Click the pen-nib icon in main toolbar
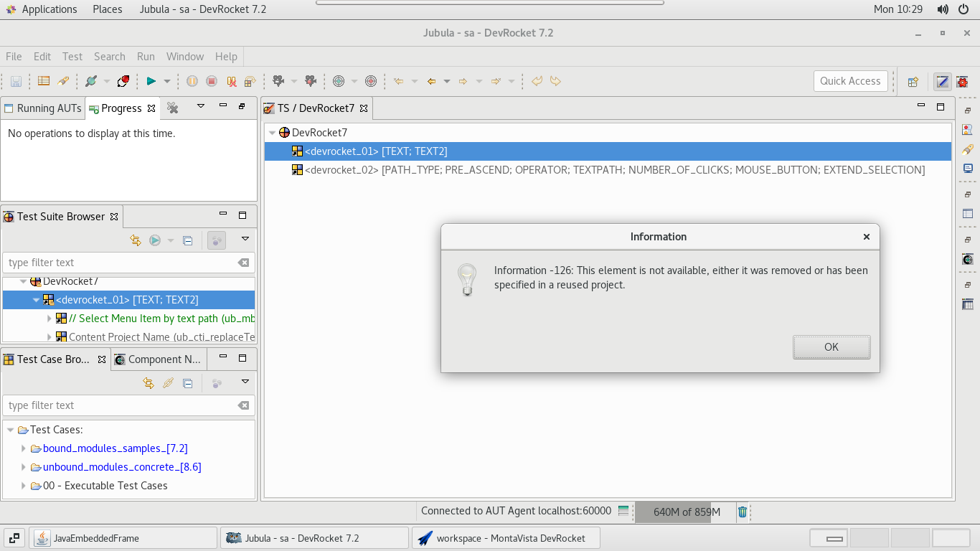This screenshot has height=551, width=980. (63, 81)
